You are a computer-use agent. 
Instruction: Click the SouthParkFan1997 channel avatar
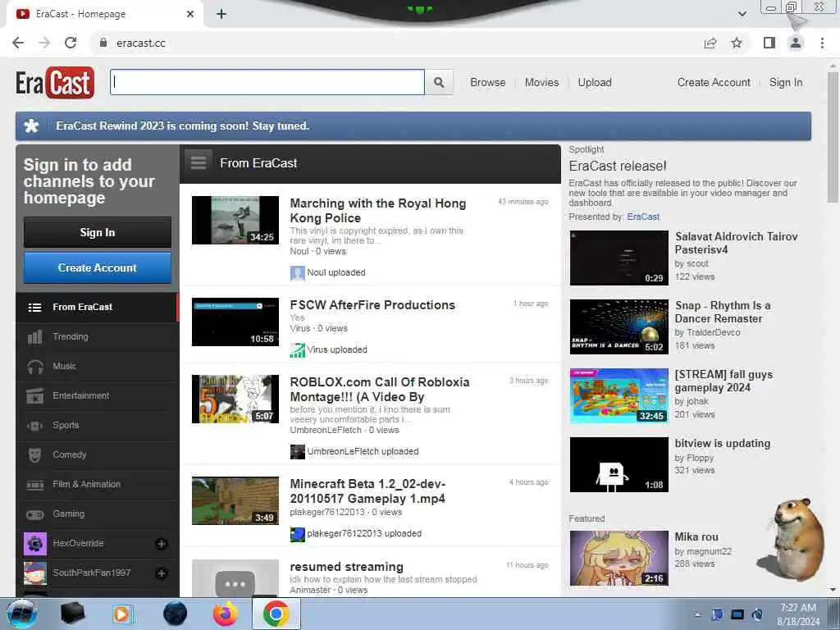[x=34, y=573]
